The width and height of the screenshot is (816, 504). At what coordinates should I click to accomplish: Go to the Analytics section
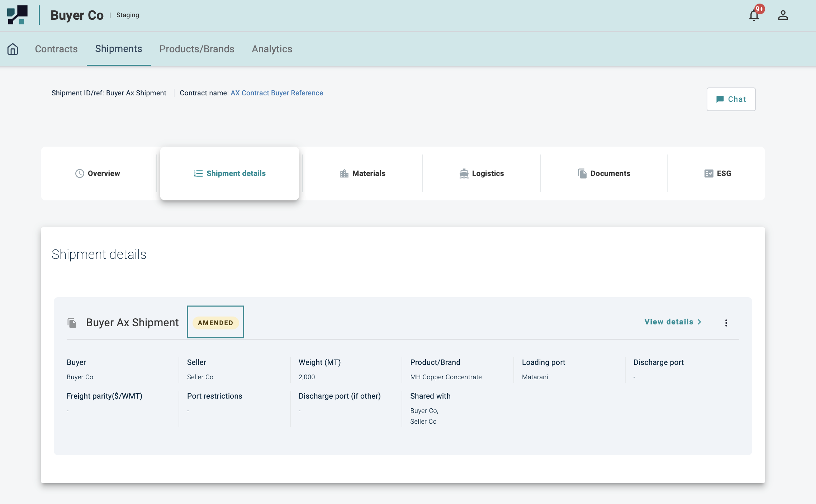click(x=272, y=49)
